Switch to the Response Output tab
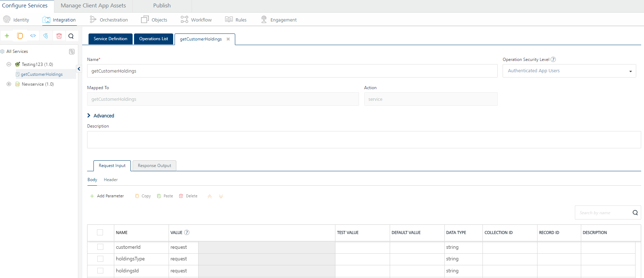The width and height of the screenshot is (644, 278). tap(154, 166)
